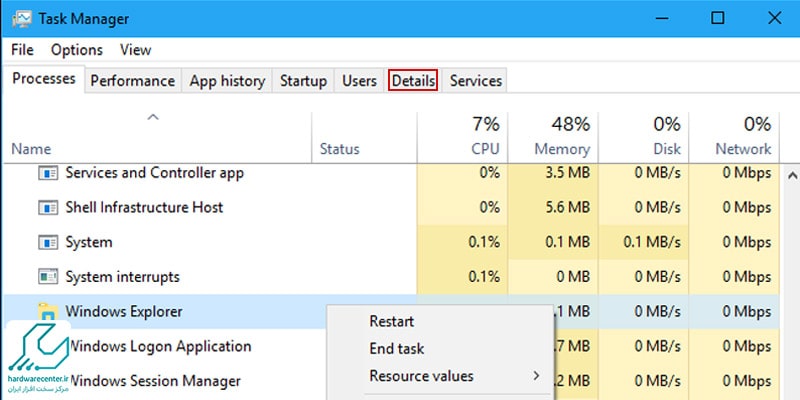This screenshot has height=400, width=800.
Task: Click the System process row icon
Action: pyautogui.click(x=48, y=242)
